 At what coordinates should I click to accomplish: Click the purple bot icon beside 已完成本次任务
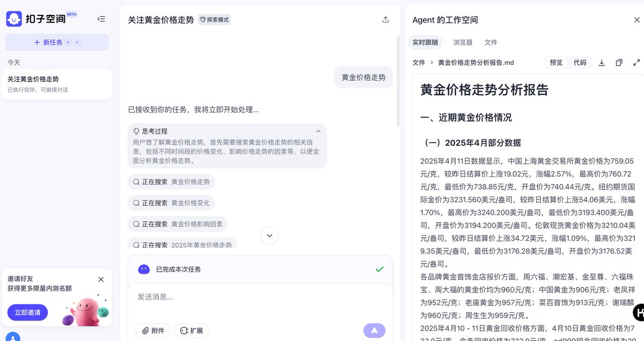pyautogui.click(x=144, y=269)
